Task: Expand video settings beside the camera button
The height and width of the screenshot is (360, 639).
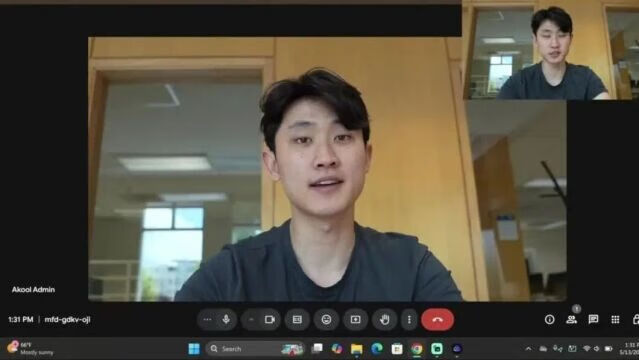Action: click(251, 320)
